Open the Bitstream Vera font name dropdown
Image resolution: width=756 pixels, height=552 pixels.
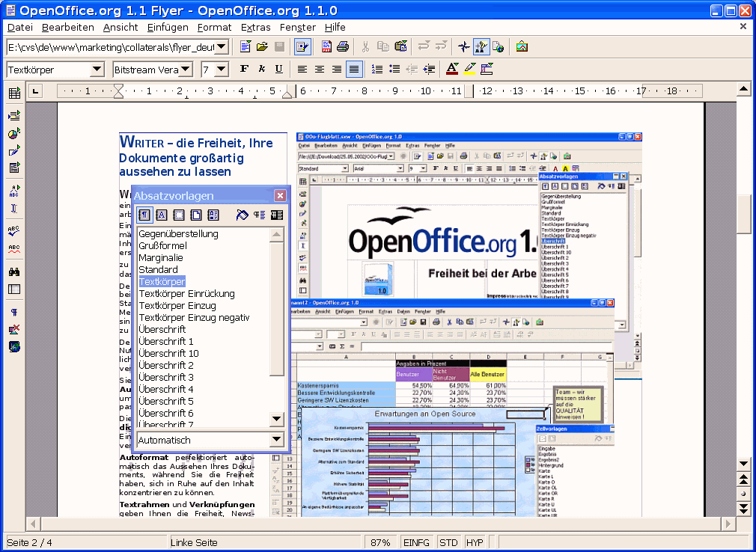[x=187, y=70]
